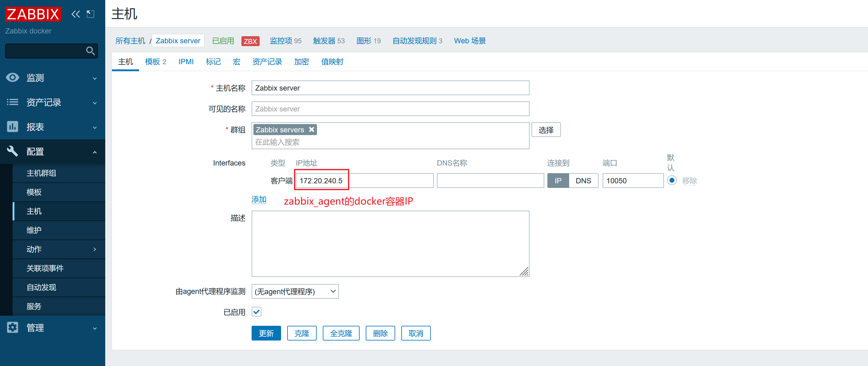Uncheck the 已启用 checkbox

point(257,312)
